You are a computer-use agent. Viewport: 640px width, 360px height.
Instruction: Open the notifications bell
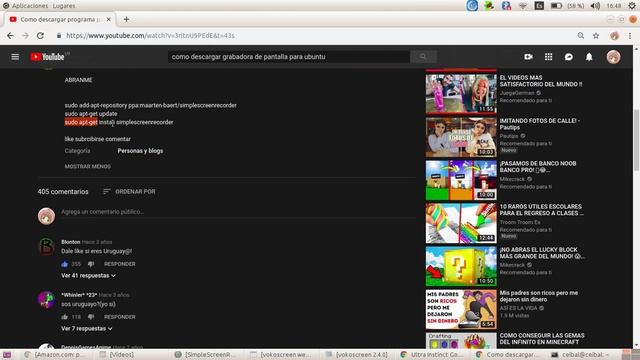(589, 57)
